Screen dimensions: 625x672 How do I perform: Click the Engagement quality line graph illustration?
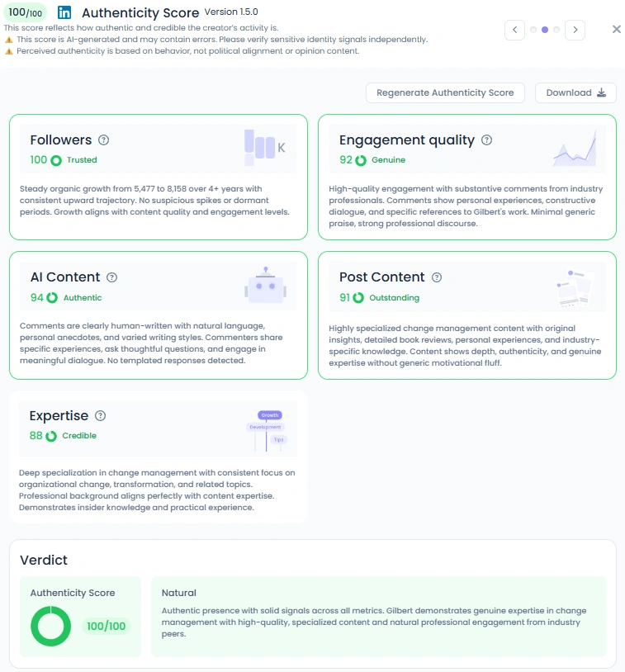575,149
